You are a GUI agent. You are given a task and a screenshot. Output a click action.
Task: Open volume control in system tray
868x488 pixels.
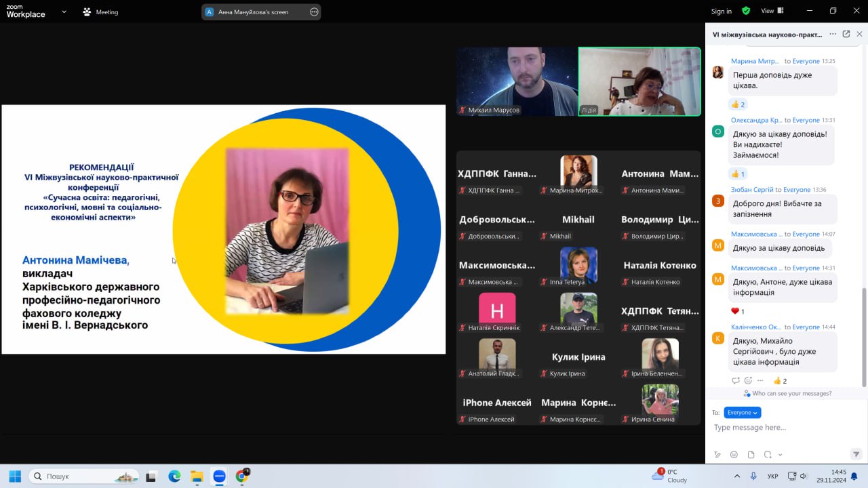click(804, 476)
